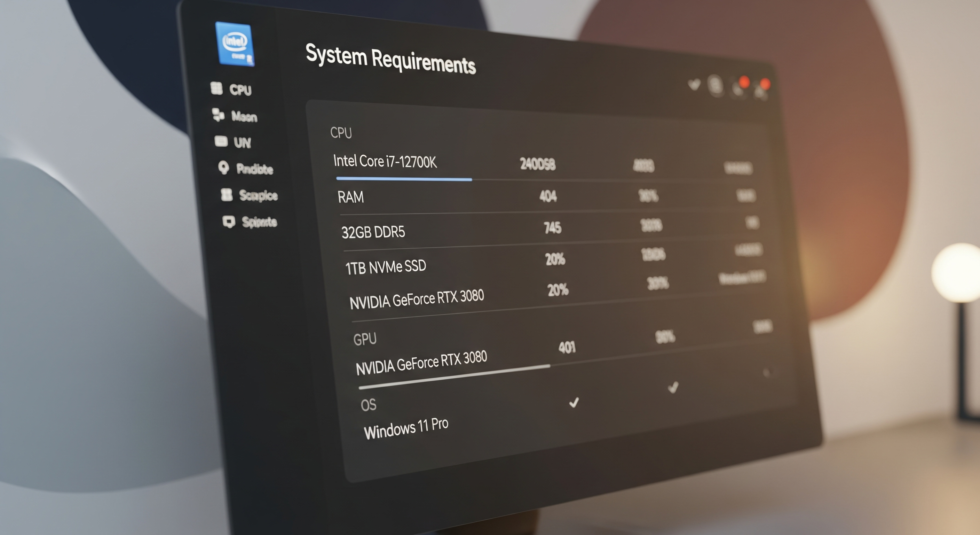Open the CPU sidebar menu item
The image size is (980, 535).
point(240,90)
